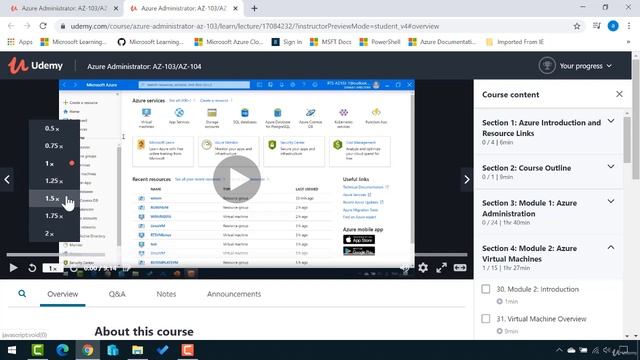Switch to Notes tab
The image size is (640, 360).
pyautogui.click(x=166, y=294)
